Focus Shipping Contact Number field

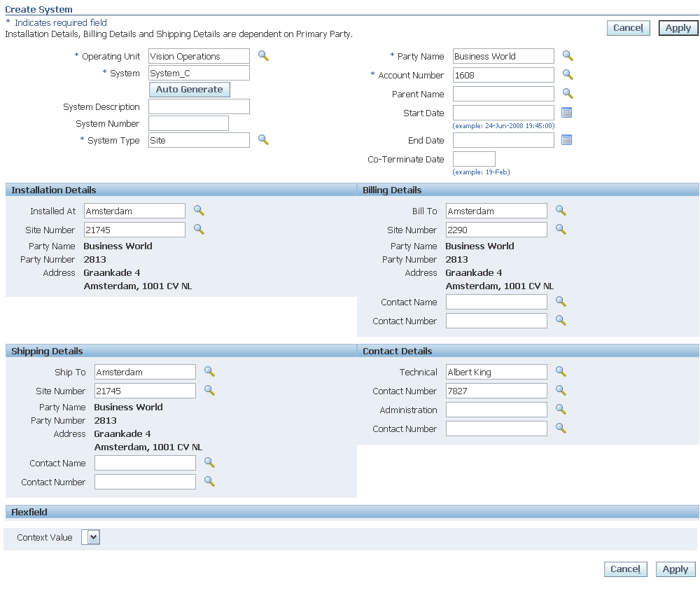145,482
